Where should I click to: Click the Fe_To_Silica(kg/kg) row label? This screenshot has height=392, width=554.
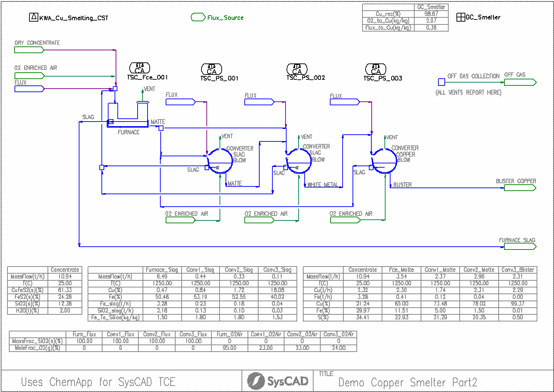point(115,317)
